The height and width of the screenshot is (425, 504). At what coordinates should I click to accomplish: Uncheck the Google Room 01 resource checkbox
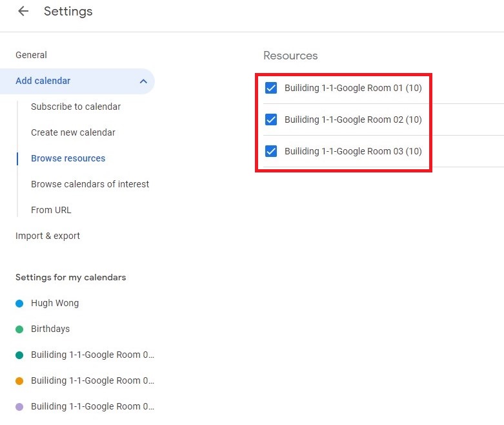(271, 88)
